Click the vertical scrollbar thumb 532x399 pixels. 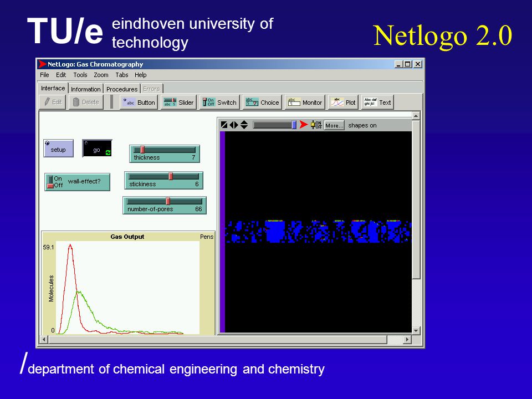[x=416, y=199]
